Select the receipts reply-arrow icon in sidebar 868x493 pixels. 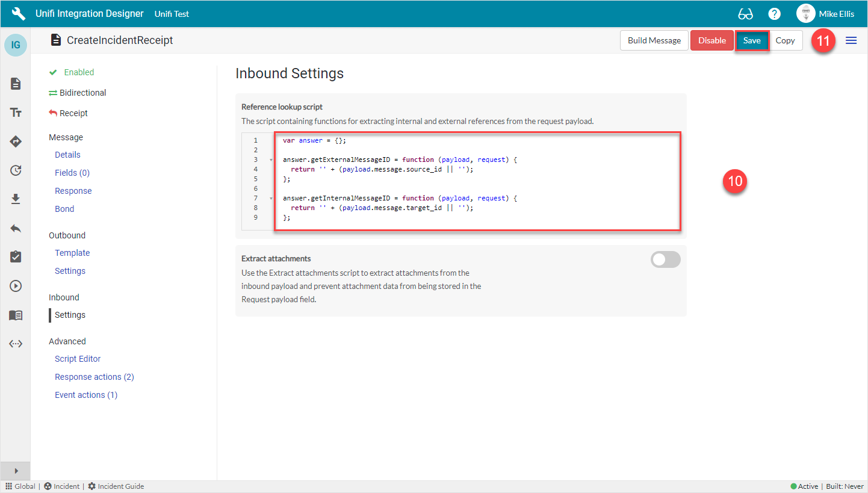15,228
